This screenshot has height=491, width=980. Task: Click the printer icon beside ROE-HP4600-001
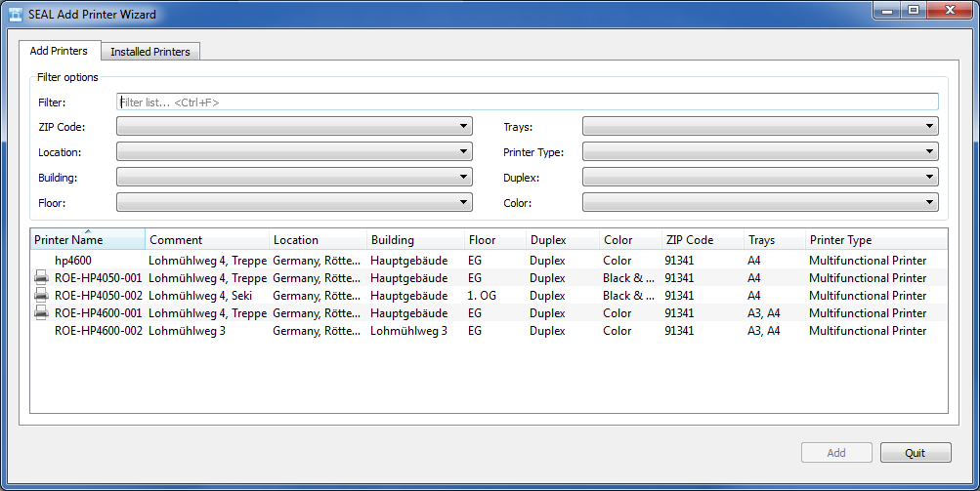(41, 313)
